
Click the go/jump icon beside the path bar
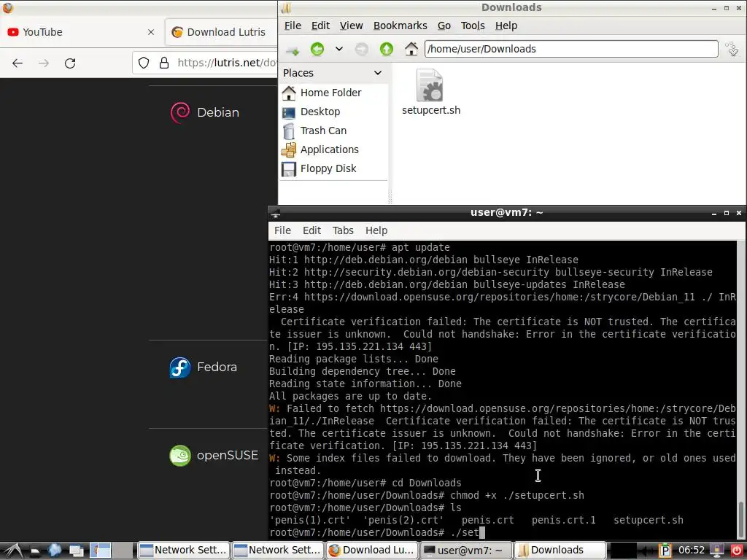pyautogui.click(x=732, y=49)
